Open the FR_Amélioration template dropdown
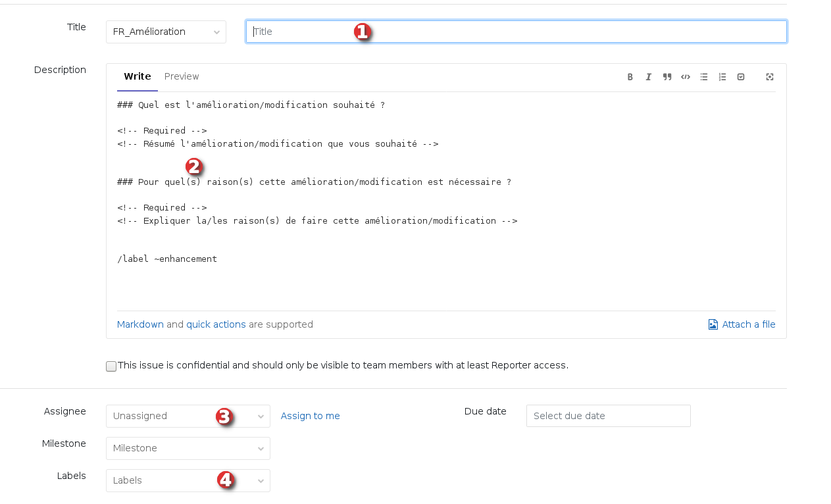The width and height of the screenshot is (831, 504). coord(166,32)
